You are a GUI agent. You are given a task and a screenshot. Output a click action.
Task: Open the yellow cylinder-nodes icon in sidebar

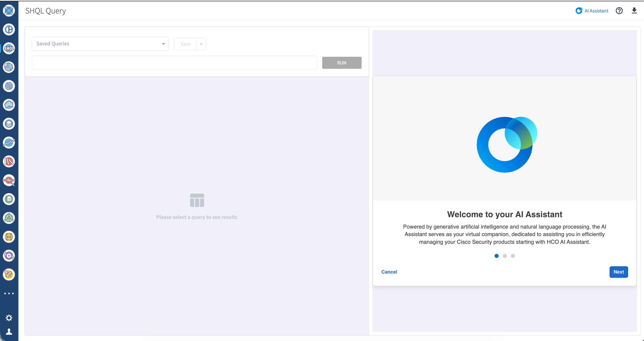click(x=9, y=237)
